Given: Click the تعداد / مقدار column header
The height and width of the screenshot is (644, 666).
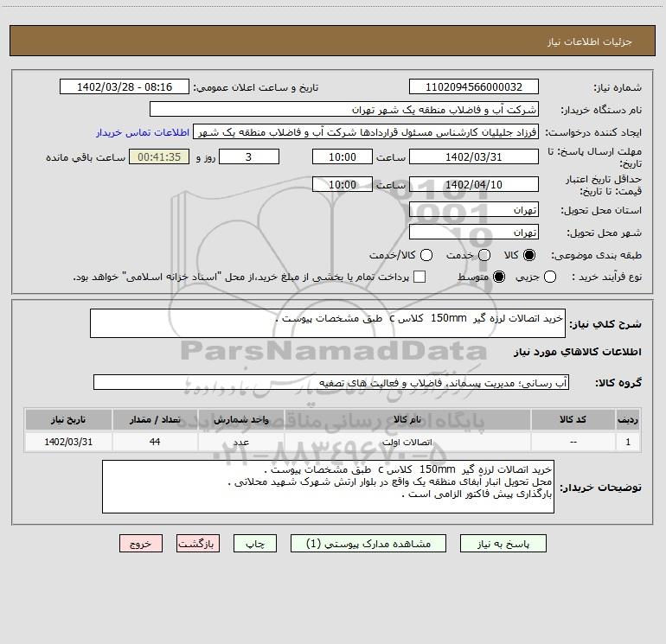Looking at the screenshot, I should click(155, 419).
